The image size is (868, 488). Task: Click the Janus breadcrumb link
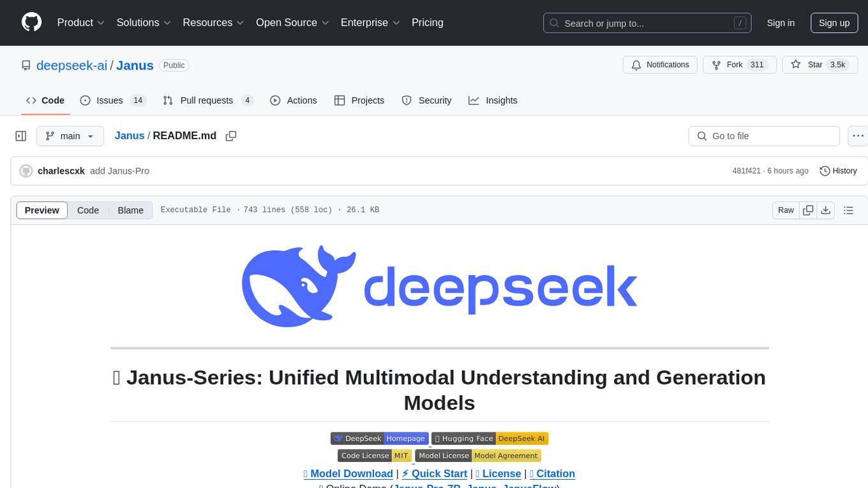pos(130,136)
